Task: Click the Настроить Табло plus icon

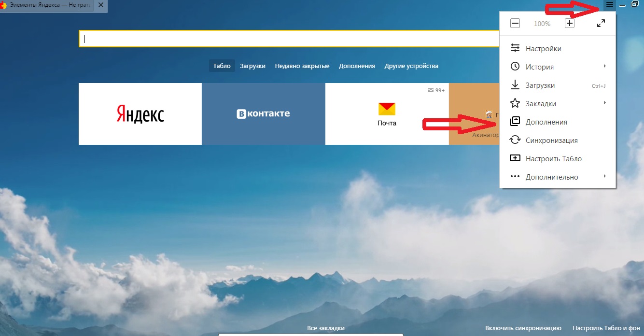Action: pyautogui.click(x=515, y=158)
